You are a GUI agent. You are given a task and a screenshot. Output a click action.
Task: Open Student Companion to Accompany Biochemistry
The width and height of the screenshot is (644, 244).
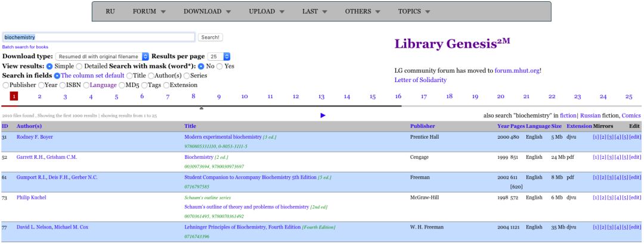tap(250, 177)
